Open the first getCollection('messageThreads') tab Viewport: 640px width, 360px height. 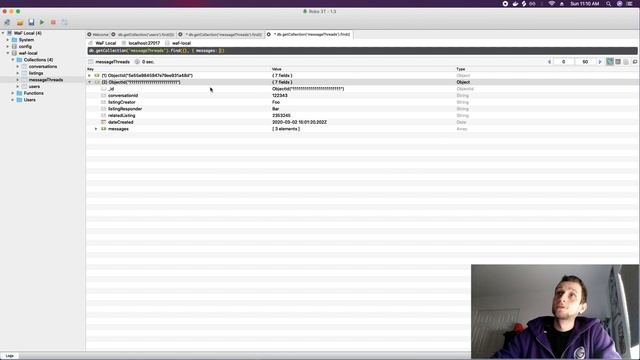click(x=220, y=35)
